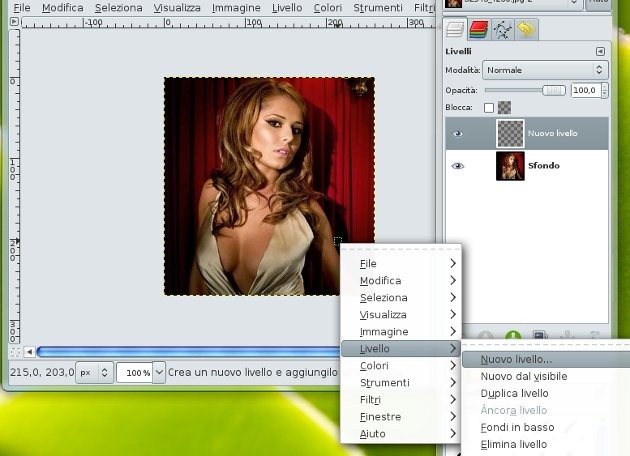Click the photo on the canvas

point(269,186)
